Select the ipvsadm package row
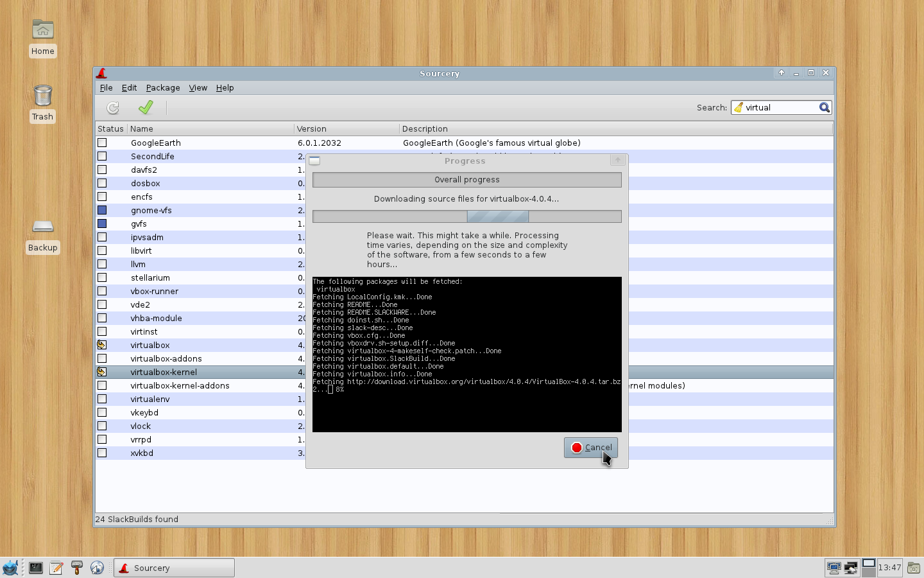Viewport: 924px width, 578px height. pos(465,237)
